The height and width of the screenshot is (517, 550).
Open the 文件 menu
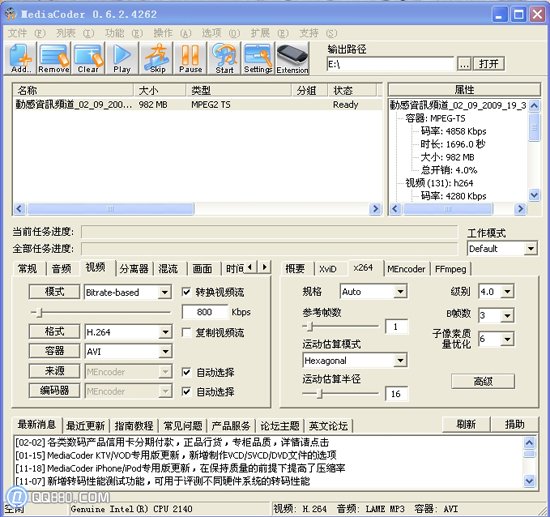click(27, 33)
